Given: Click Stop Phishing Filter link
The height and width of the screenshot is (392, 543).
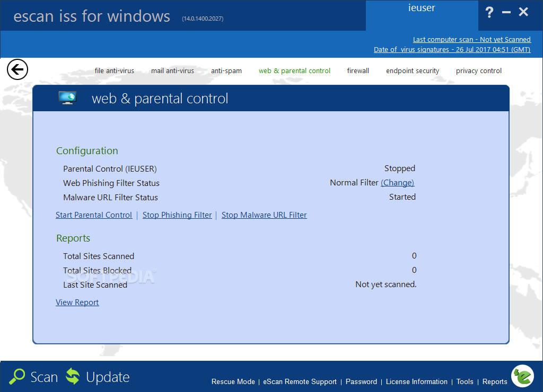Looking at the screenshot, I should [x=177, y=215].
